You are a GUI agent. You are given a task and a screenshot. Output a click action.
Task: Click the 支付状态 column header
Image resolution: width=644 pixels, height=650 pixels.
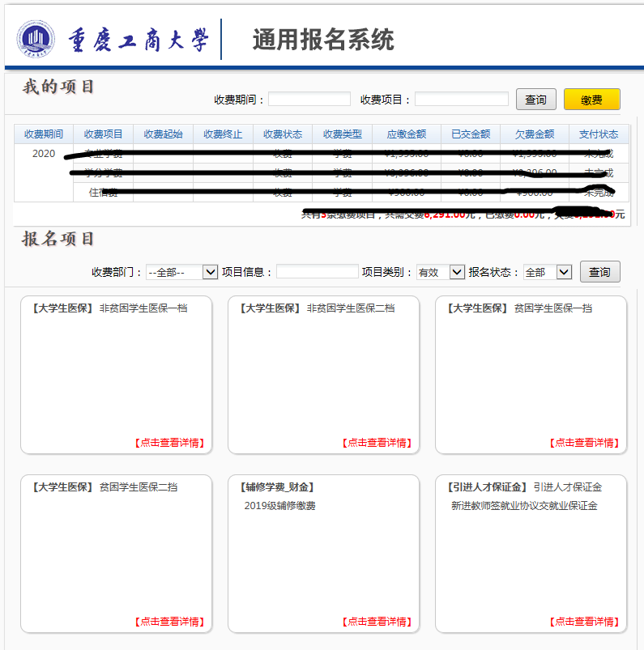(599, 134)
